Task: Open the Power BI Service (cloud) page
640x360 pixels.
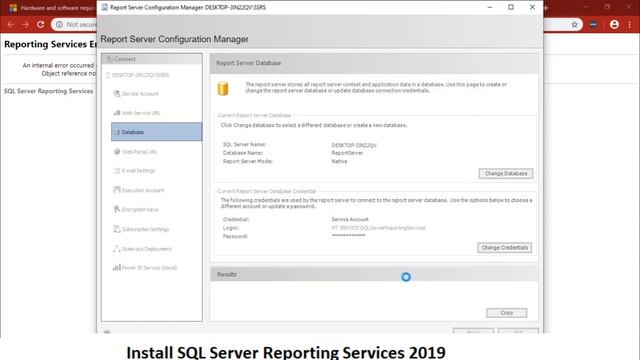Action: [145, 268]
